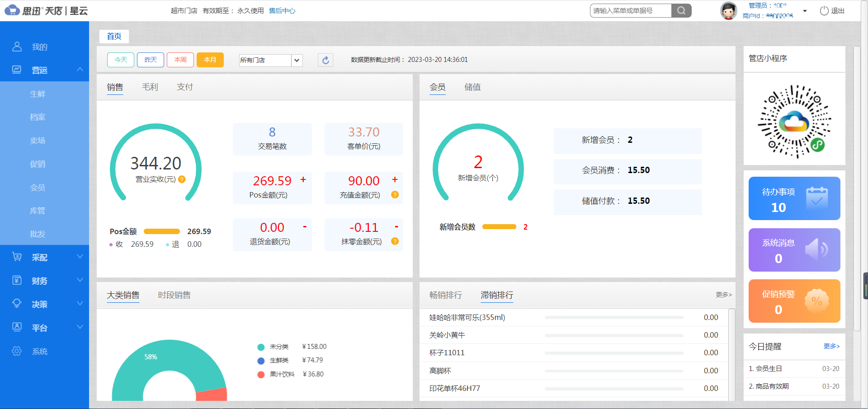Click the Pos金额 progress bar
868x409 pixels.
click(x=161, y=231)
